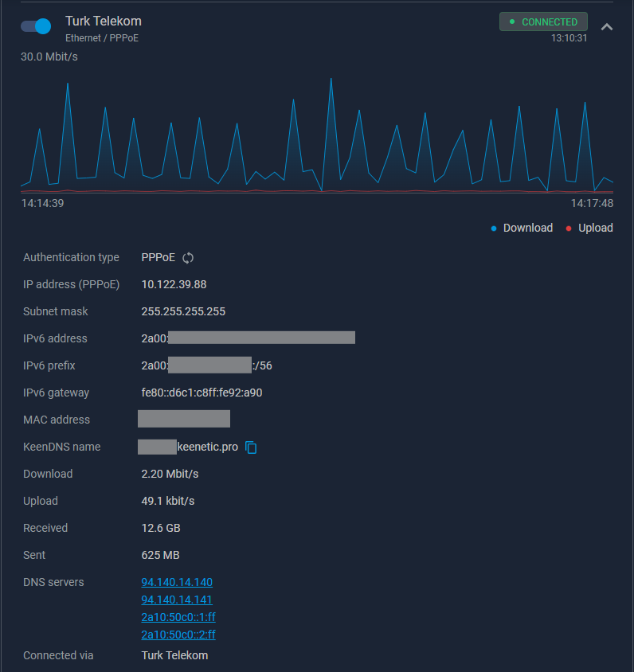Click the Download legend entry

522,228
